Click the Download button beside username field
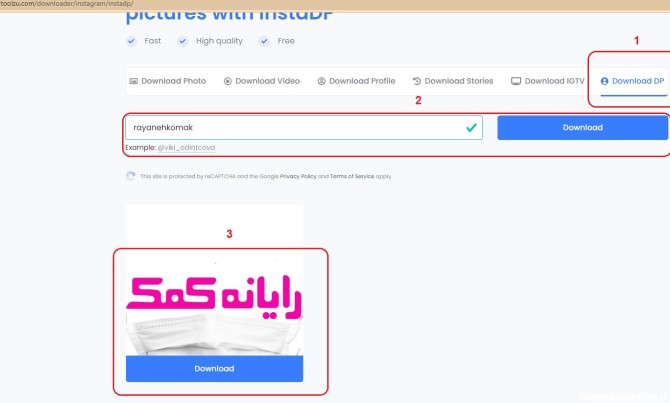This screenshot has height=403, width=670. [x=582, y=127]
